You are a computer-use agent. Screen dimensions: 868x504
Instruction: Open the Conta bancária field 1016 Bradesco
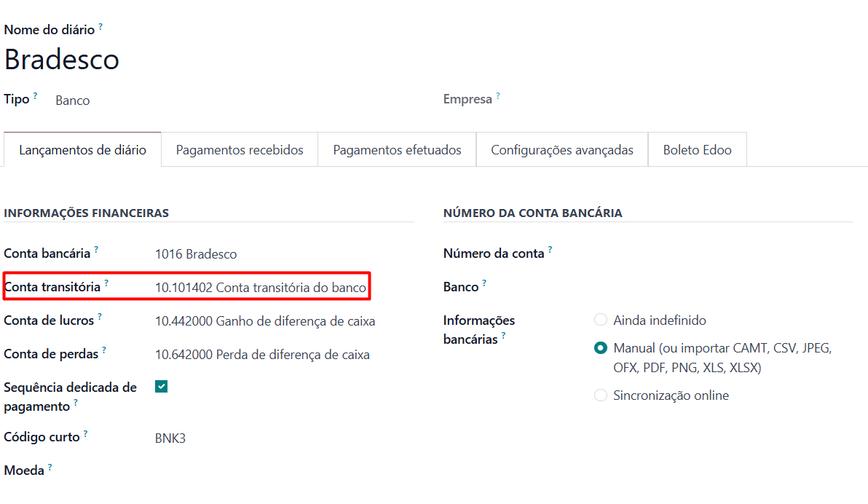pyautogui.click(x=196, y=254)
